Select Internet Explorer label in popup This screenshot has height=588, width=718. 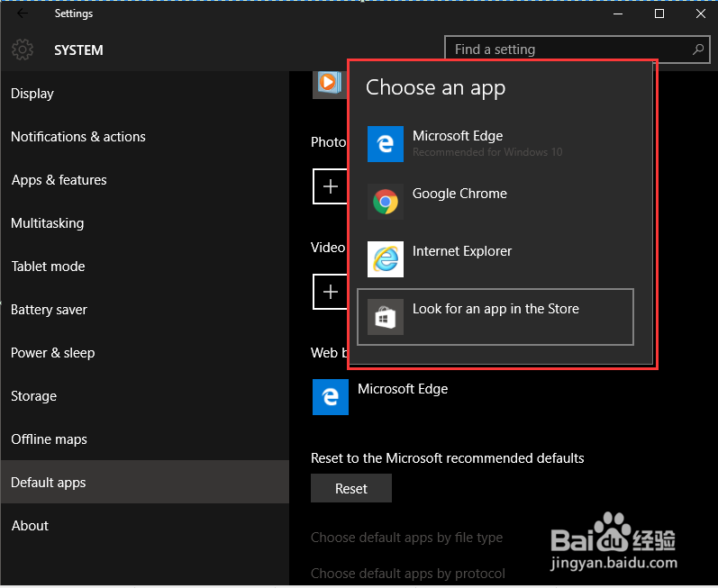[462, 251]
